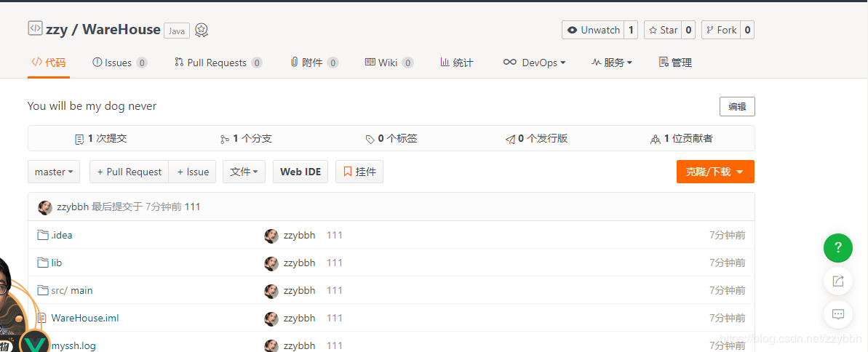This screenshot has height=352, width=868.
Task: Open the WareHouse.iml file
Action: click(84, 319)
